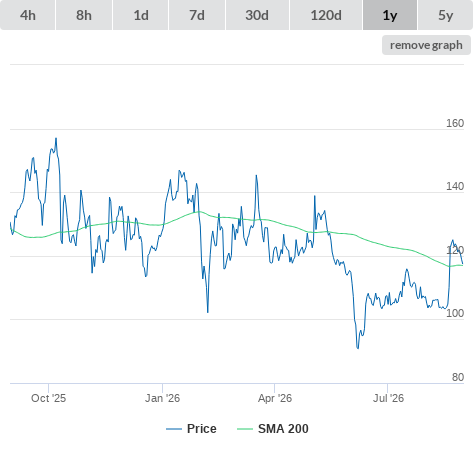Screen dimensions: 474x455
Task: Click the Jan '26 axis label
Action: pyautogui.click(x=162, y=398)
